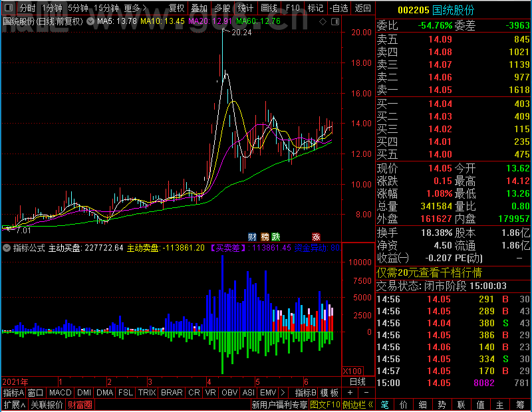Screen dimensions: 532x412
Task: Select the 笔 tick tab
Action: tap(384, 405)
